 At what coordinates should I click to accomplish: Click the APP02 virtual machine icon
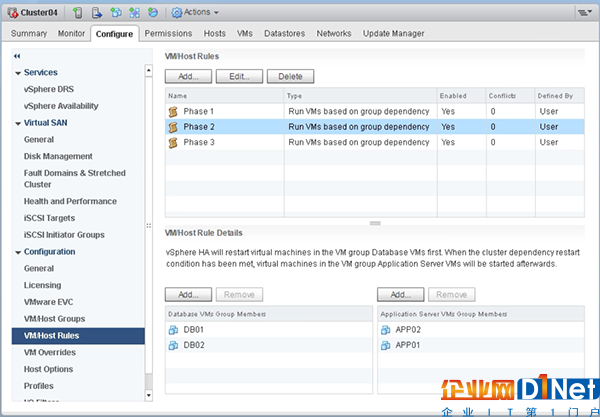tap(385, 330)
